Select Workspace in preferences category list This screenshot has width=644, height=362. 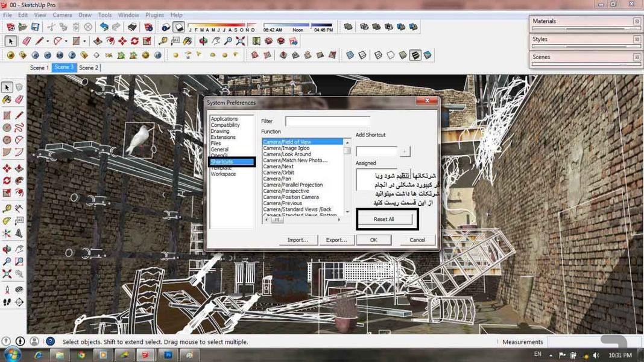coord(223,174)
